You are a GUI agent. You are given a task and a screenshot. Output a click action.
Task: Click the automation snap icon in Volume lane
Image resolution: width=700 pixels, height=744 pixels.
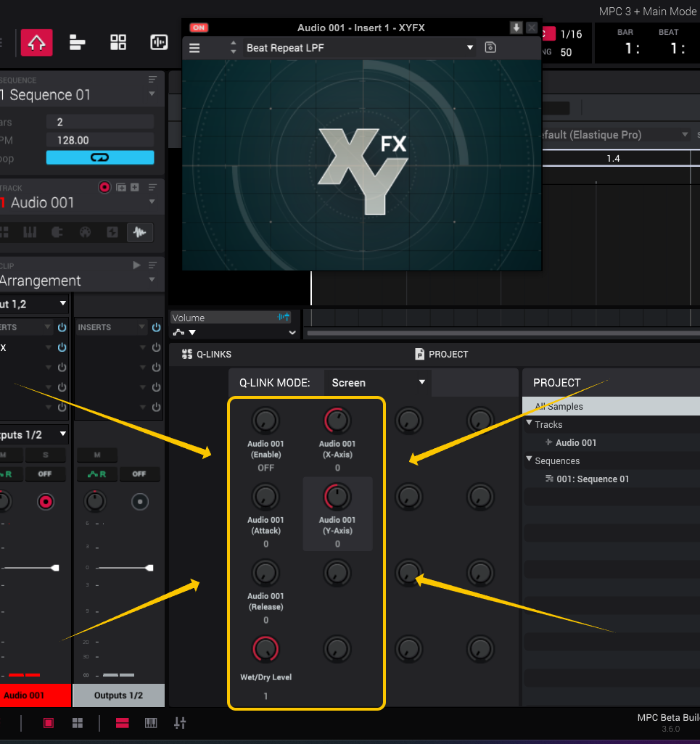pyautogui.click(x=284, y=317)
